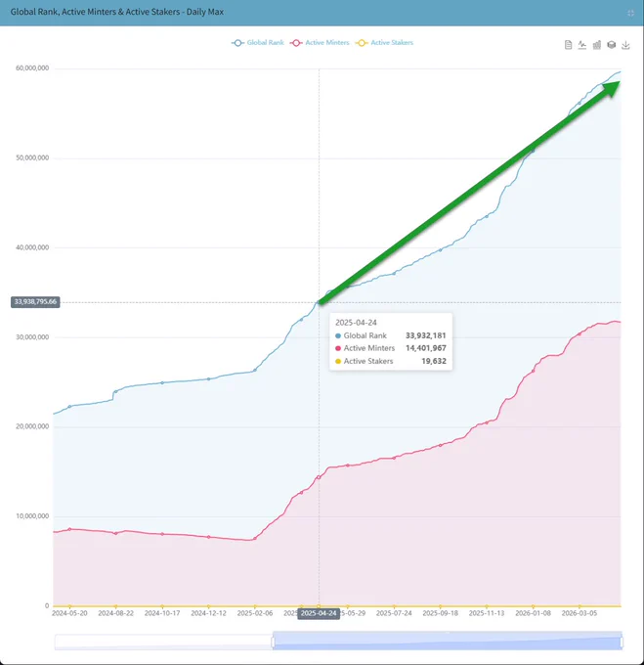Click the tooltip header date 2025-04-24
Screen dimensions: 644x665
pyautogui.click(x=356, y=323)
